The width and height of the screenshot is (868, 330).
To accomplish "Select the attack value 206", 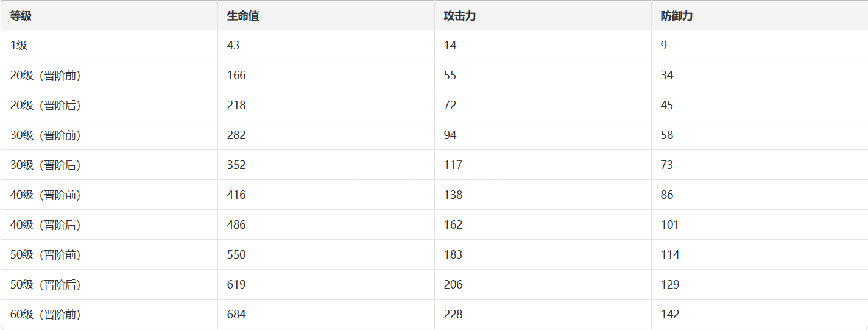I will (453, 285).
